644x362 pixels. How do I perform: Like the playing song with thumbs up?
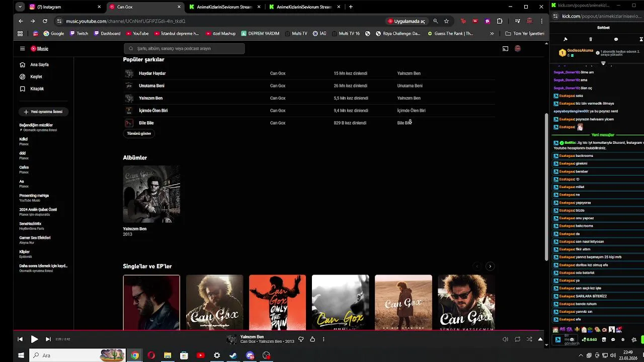[x=312, y=339]
